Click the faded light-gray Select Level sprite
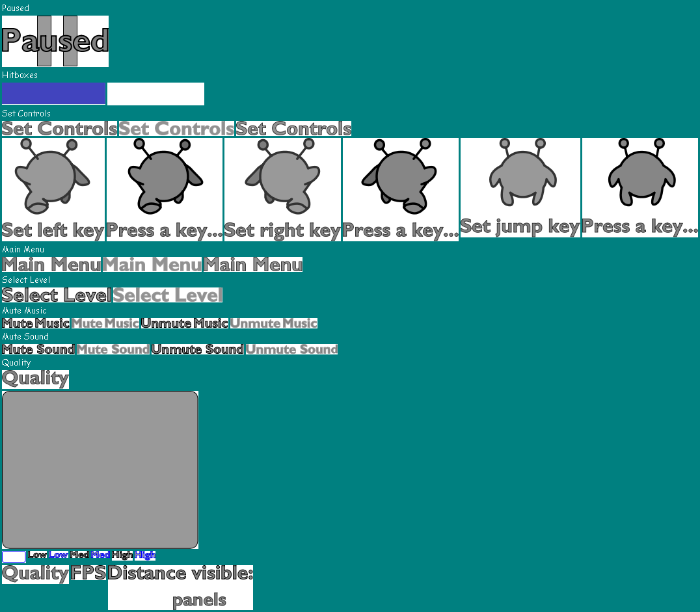This screenshot has width=700, height=612. click(167, 295)
